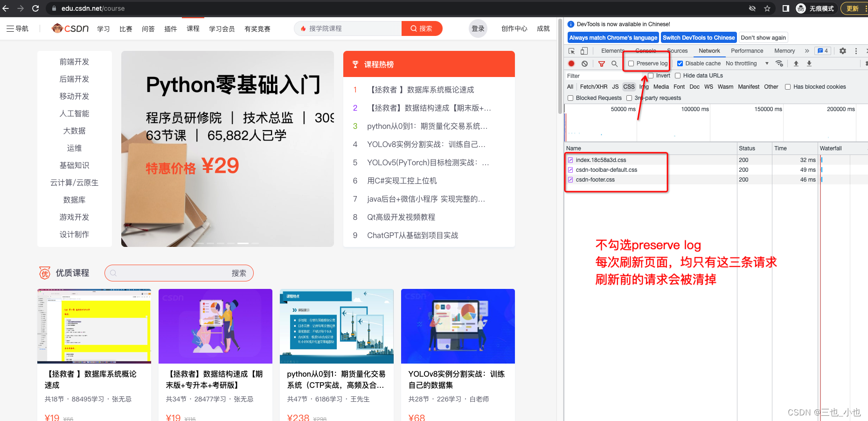The image size is (868, 421).
Task: Check 3rd-party requests
Action: click(x=629, y=98)
